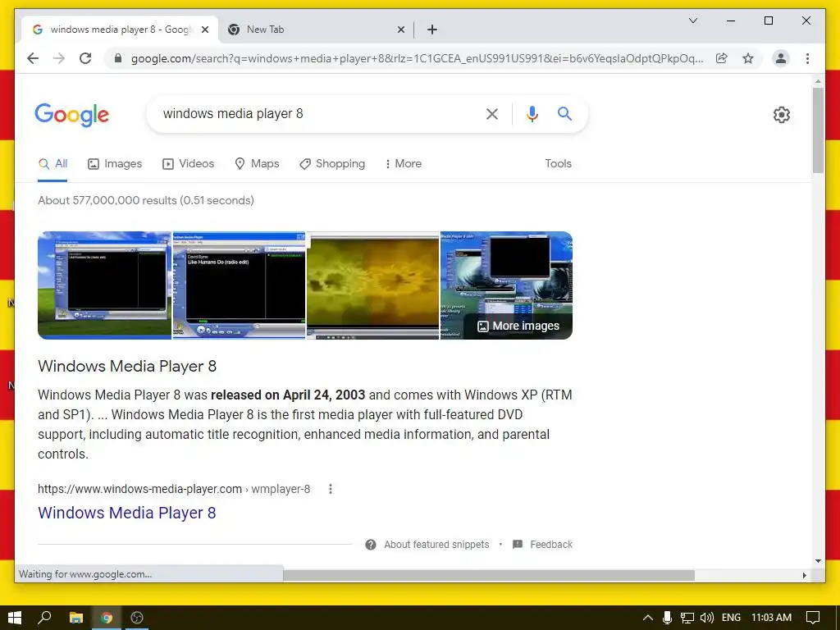Click the lock icon in address bar

pyautogui.click(x=118, y=58)
